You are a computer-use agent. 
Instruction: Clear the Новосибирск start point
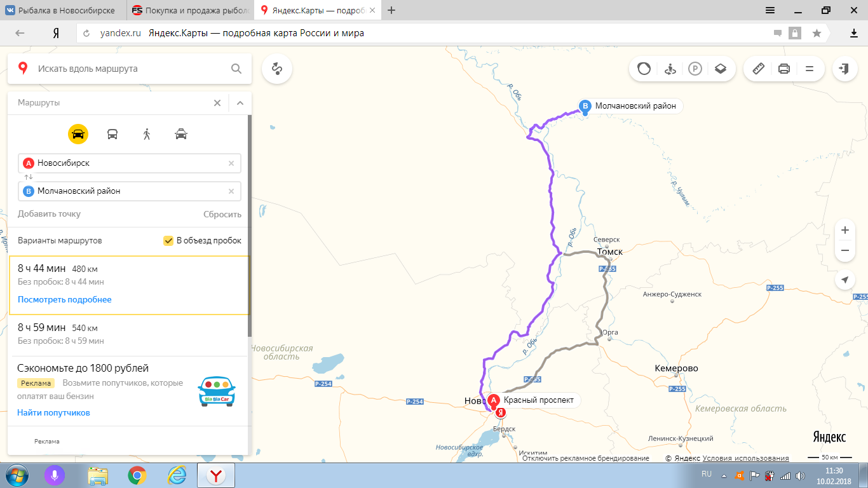pyautogui.click(x=231, y=163)
